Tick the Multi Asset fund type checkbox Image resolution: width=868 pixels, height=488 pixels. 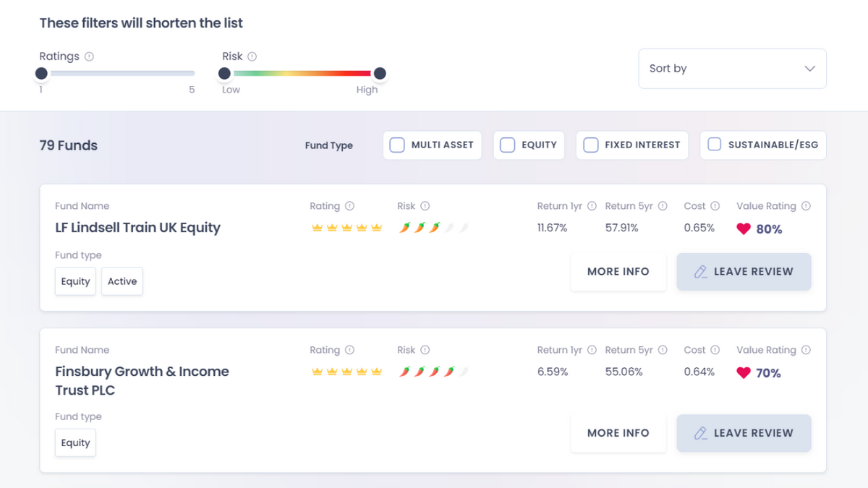[397, 145]
